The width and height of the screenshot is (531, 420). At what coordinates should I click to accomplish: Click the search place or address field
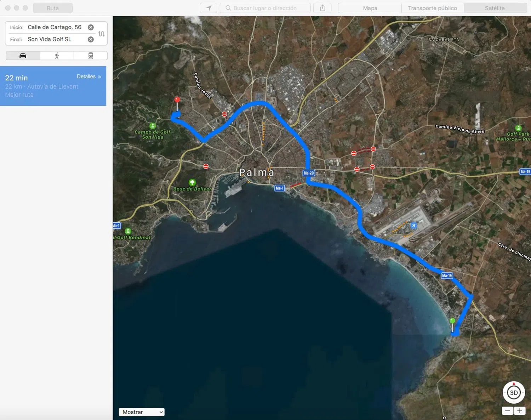(x=265, y=8)
